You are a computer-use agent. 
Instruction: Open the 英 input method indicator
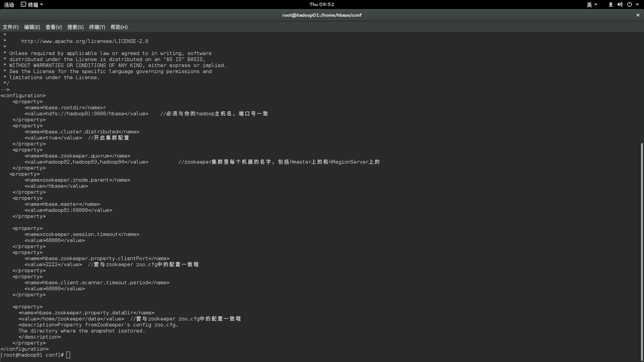coord(589,5)
